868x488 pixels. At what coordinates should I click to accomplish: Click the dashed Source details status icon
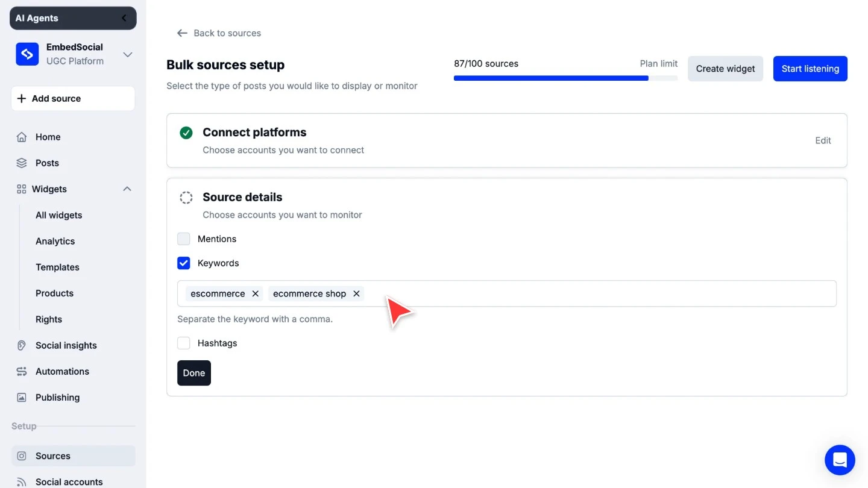(186, 198)
